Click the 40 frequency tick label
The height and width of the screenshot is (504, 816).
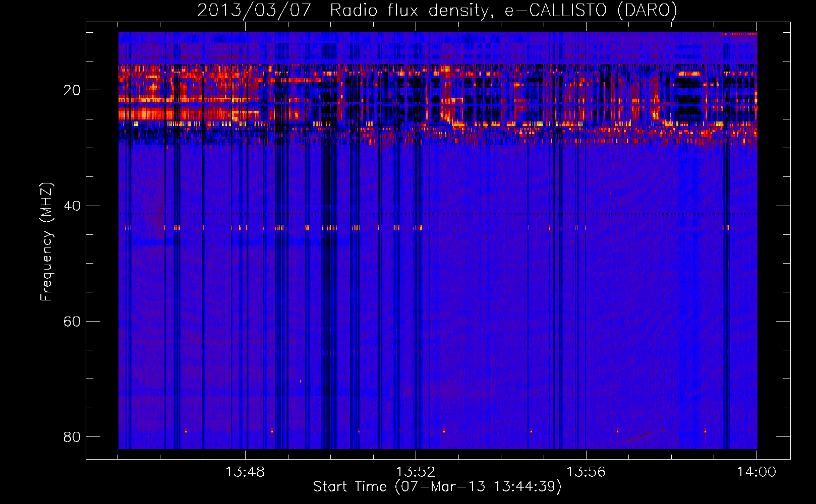(x=72, y=206)
